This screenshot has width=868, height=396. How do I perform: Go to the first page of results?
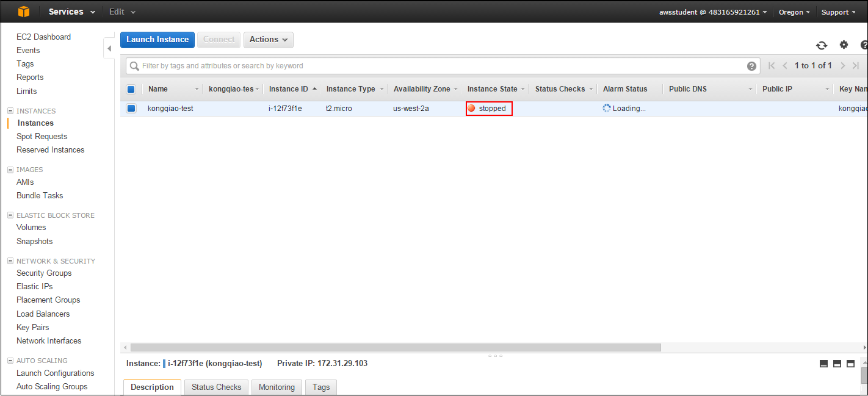(x=772, y=66)
